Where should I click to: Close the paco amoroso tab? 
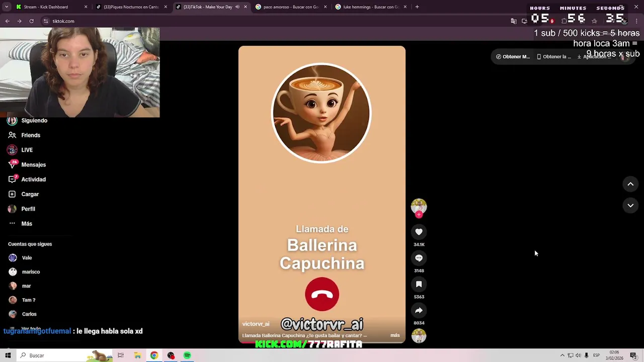[x=325, y=7]
